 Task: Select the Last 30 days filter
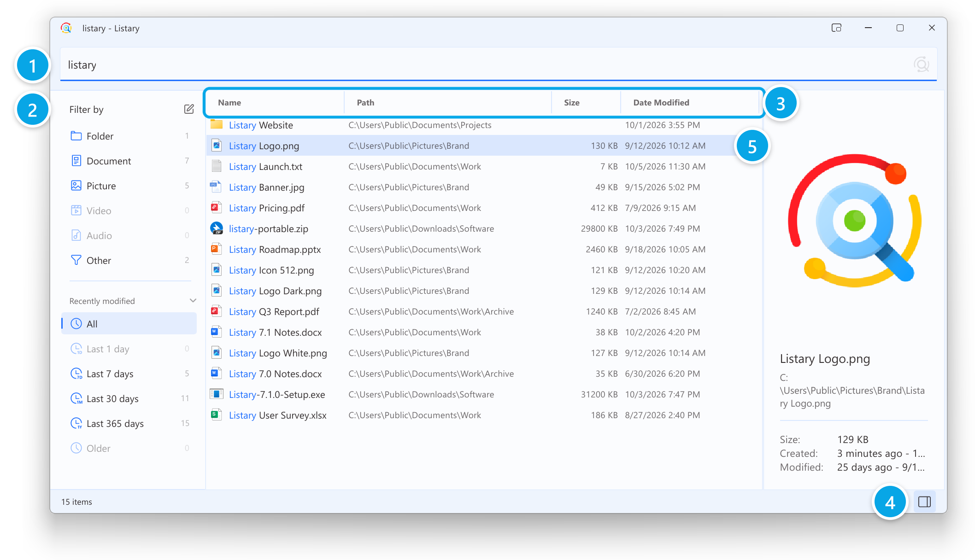point(129,398)
